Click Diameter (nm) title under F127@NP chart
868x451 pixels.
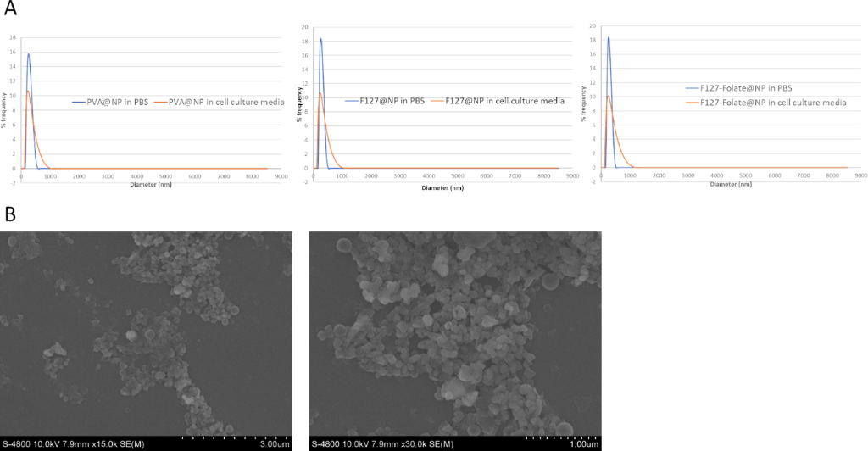click(x=442, y=186)
